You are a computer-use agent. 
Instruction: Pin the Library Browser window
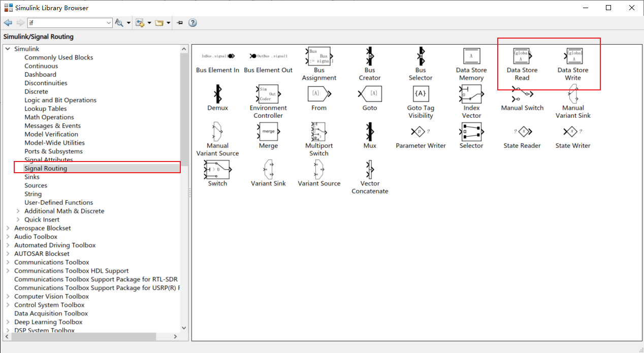(x=179, y=22)
